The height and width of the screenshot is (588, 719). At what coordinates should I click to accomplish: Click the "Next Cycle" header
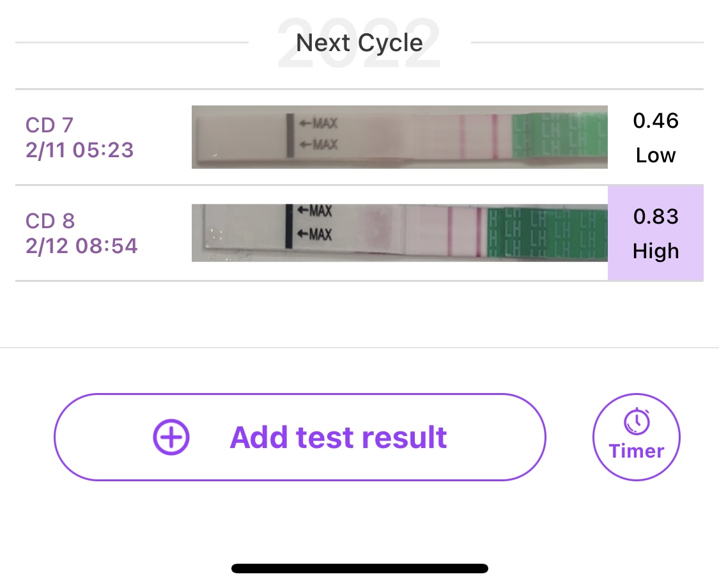[359, 43]
